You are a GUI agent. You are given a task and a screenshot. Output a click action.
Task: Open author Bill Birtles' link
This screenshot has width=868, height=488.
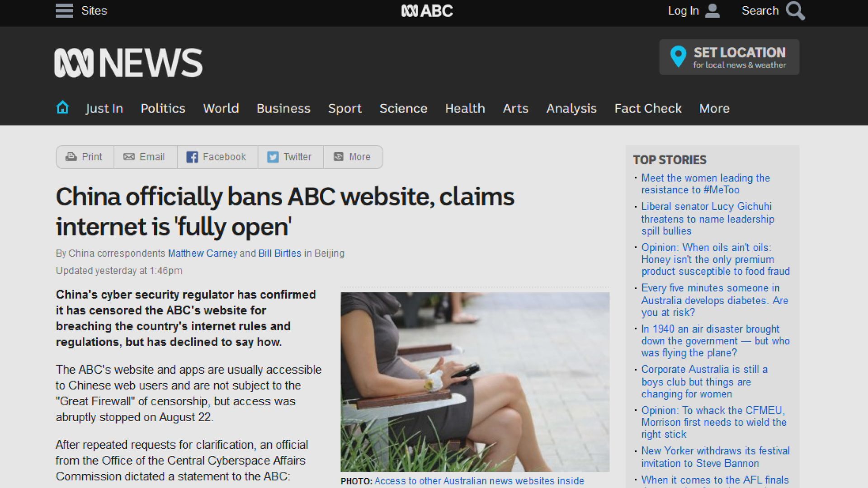(x=280, y=253)
